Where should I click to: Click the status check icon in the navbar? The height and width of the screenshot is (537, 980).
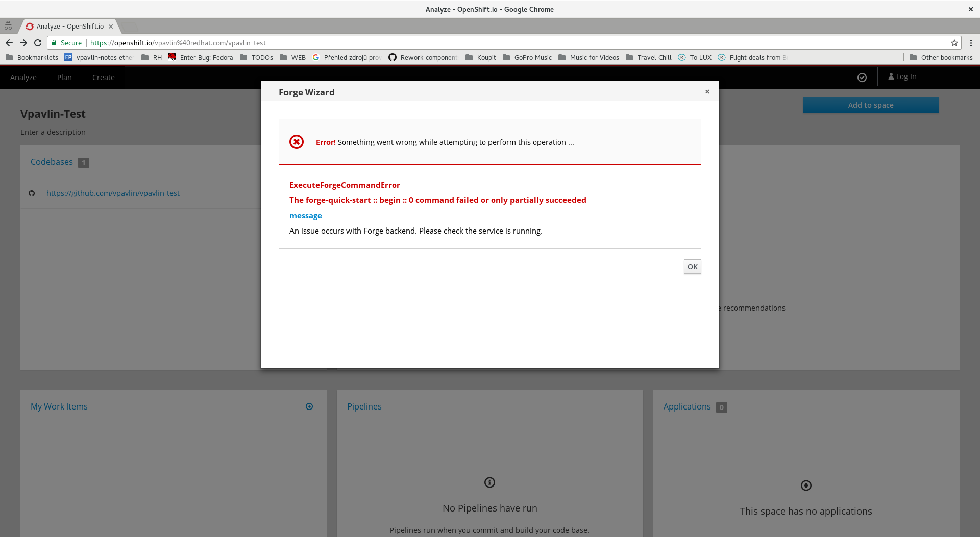[862, 77]
